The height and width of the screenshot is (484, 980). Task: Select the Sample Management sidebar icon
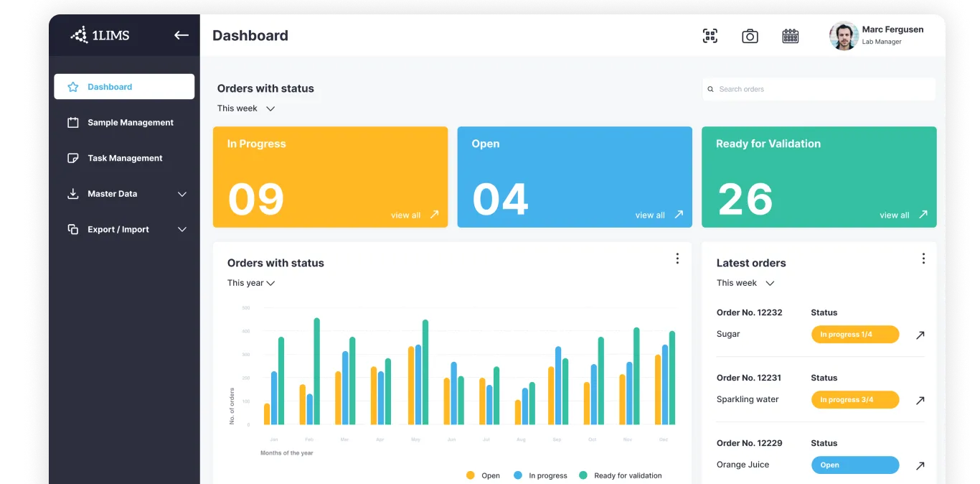[72, 122]
